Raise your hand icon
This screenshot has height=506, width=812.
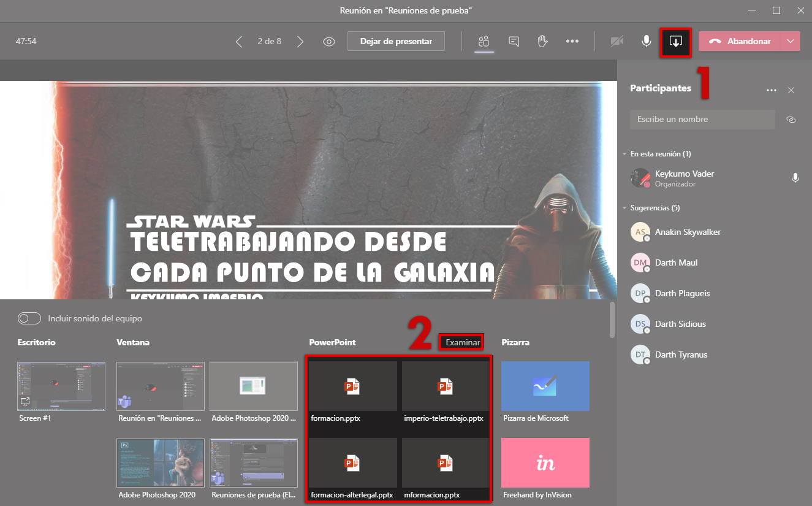[542, 42]
